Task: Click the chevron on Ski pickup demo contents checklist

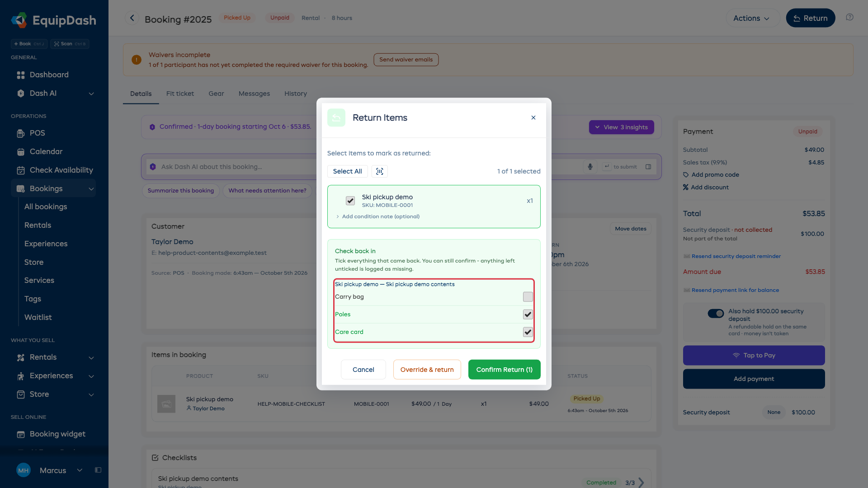Action: tap(641, 483)
